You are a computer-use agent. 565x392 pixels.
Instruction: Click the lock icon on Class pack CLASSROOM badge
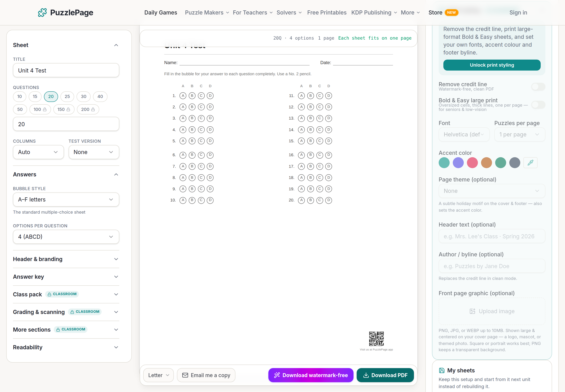click(49, 294)
